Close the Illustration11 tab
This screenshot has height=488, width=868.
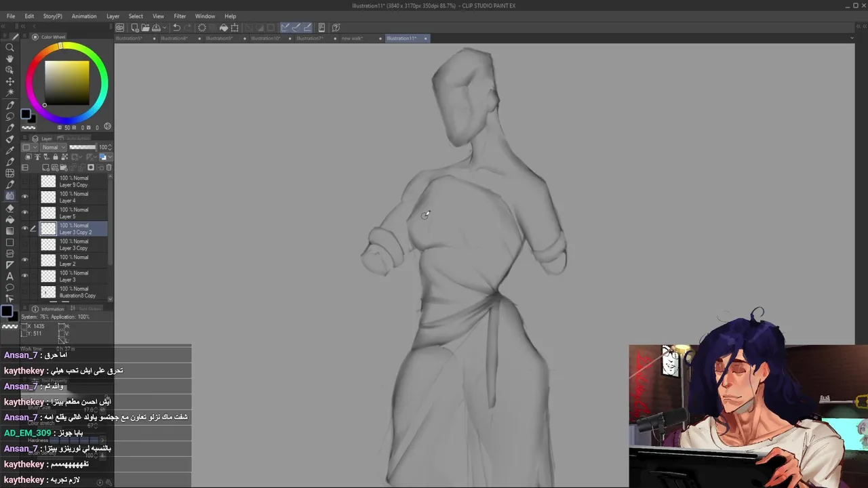point(425,39)
